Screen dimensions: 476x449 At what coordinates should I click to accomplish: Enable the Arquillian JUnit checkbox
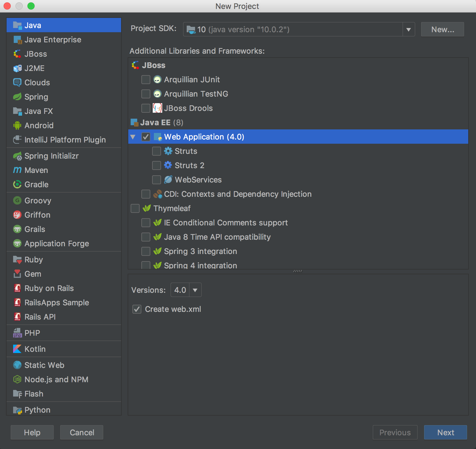[146, 80]
